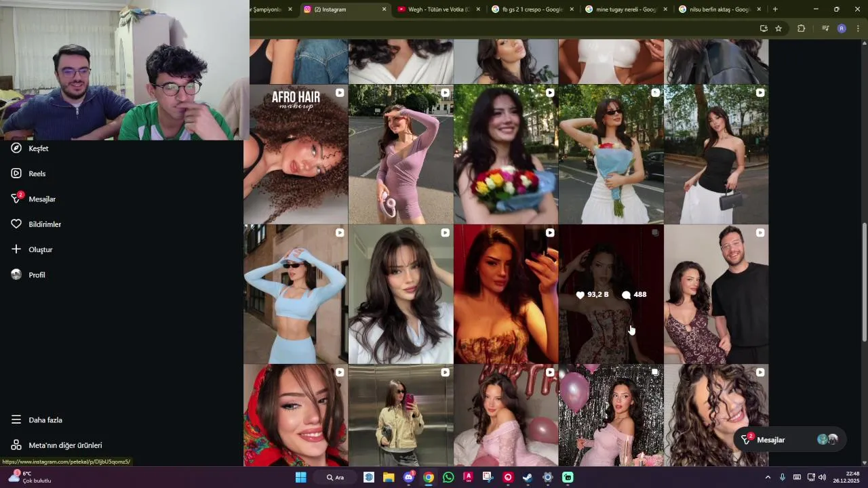Open Discord from taskbar
Screen dimensions: 868x488
408,477
